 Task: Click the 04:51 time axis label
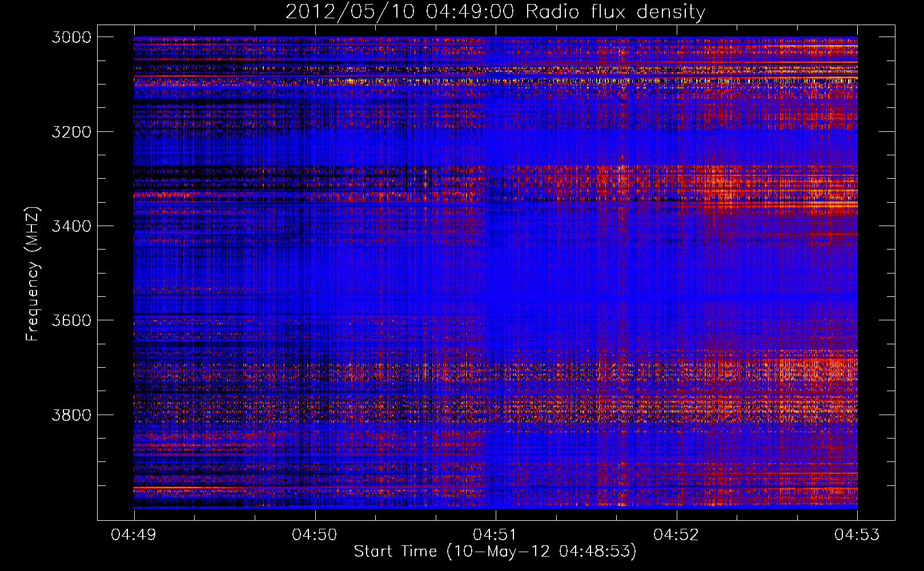[x=496, y=535]
